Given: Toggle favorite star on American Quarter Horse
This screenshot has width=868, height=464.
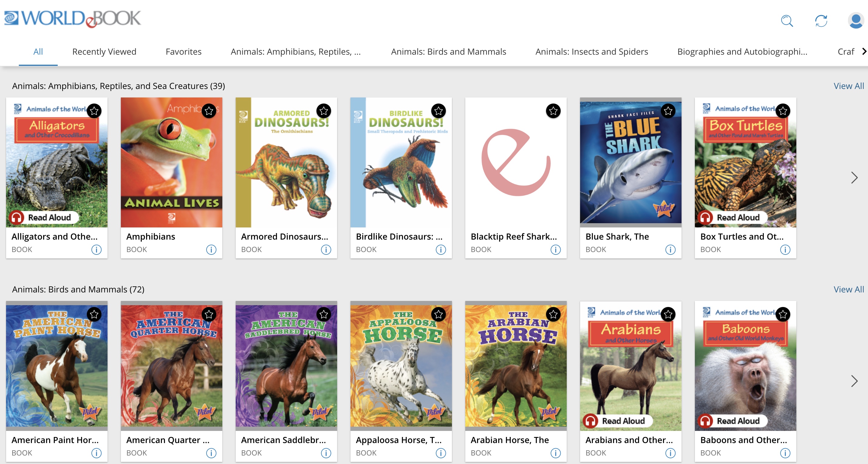Looking at the screenshot, I should tap(209, 314).
